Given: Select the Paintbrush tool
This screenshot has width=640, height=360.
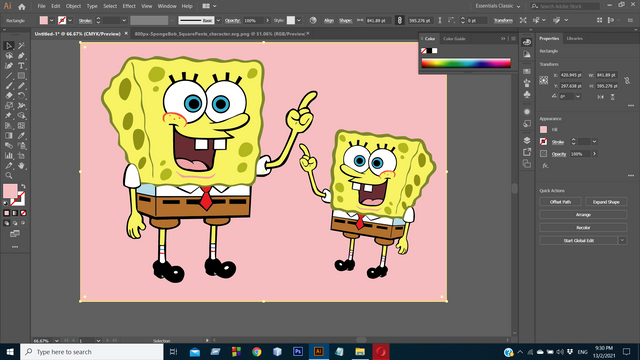Looking at the screenshot, I should 9,86.
